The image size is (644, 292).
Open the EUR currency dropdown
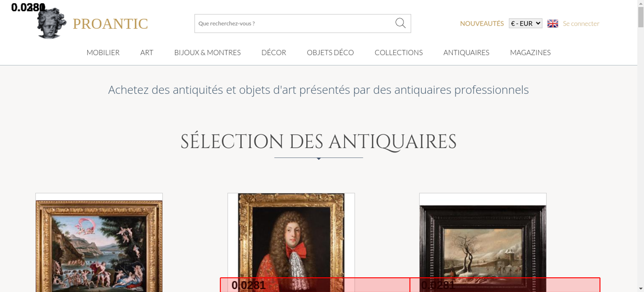[525, 23]
